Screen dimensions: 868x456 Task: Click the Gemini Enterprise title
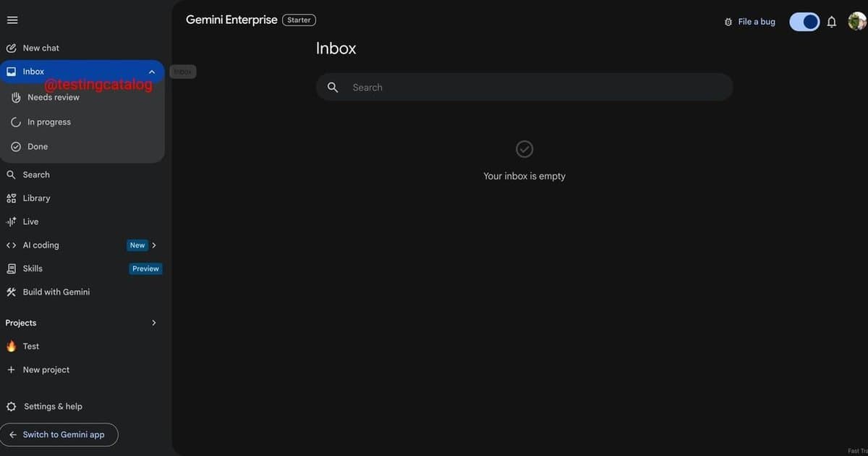pyautogui.click(x=231, y=20)
